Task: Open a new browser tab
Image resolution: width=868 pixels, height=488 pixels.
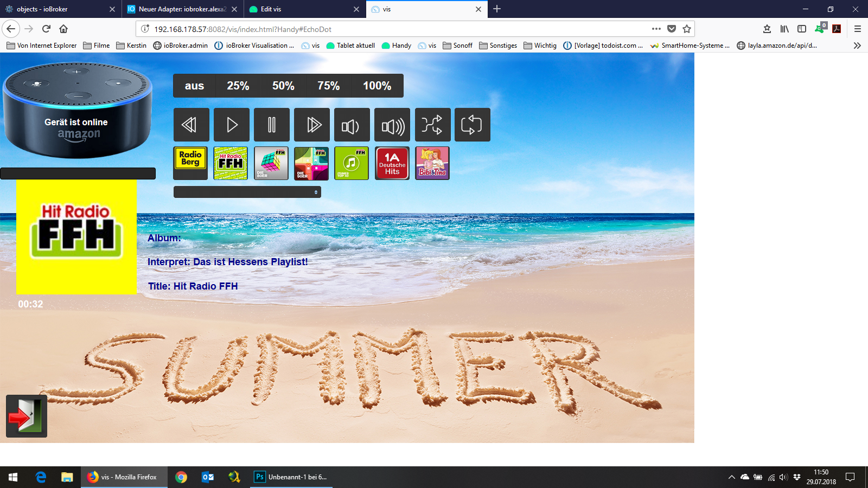Action: pyautogui.click(x=497, y=9)
